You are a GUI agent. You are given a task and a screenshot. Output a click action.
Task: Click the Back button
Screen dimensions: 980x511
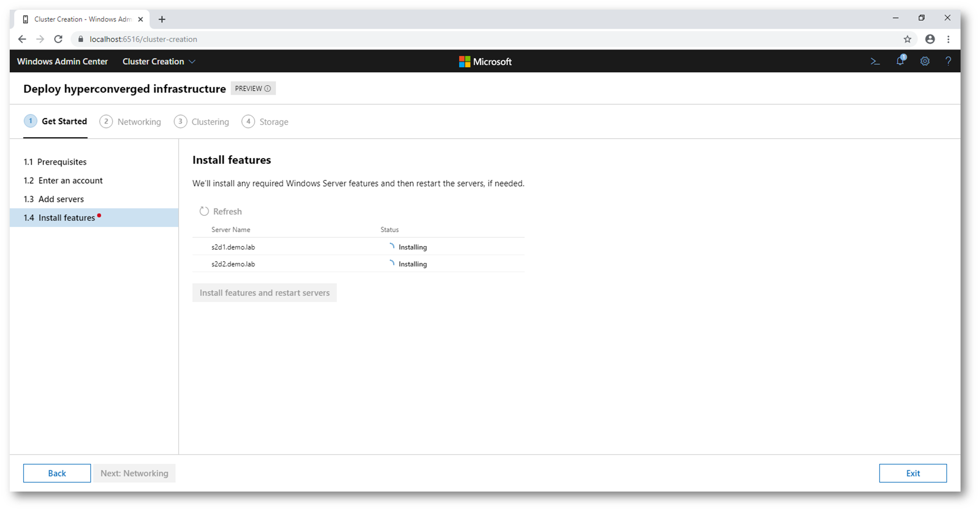click(57, 473)
